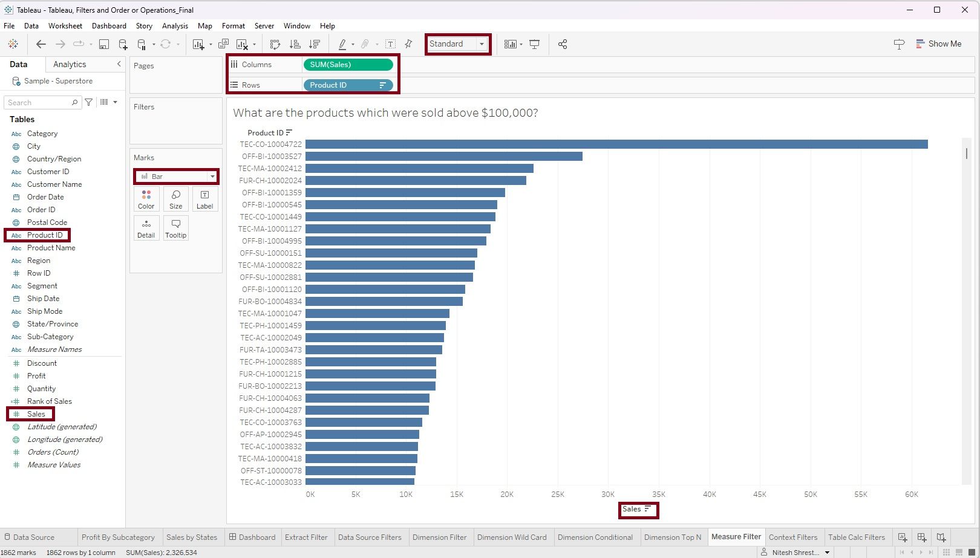Click the Tooltip button in Marks card

pyautogui.click(x=175, y=228)
